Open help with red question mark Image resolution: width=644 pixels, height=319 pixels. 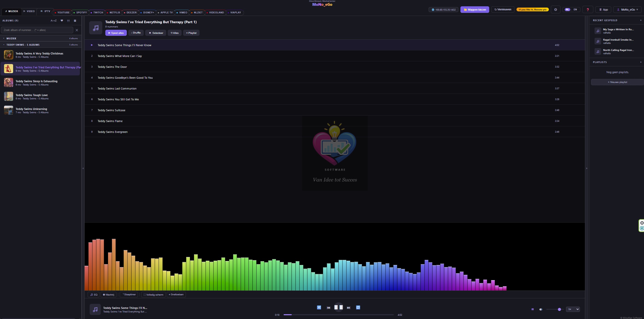[588, 10]
